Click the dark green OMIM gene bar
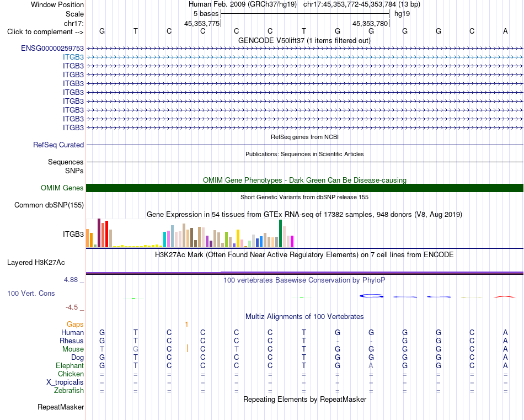524x420 pixels. pyautogui.click(x=304, y=188)
